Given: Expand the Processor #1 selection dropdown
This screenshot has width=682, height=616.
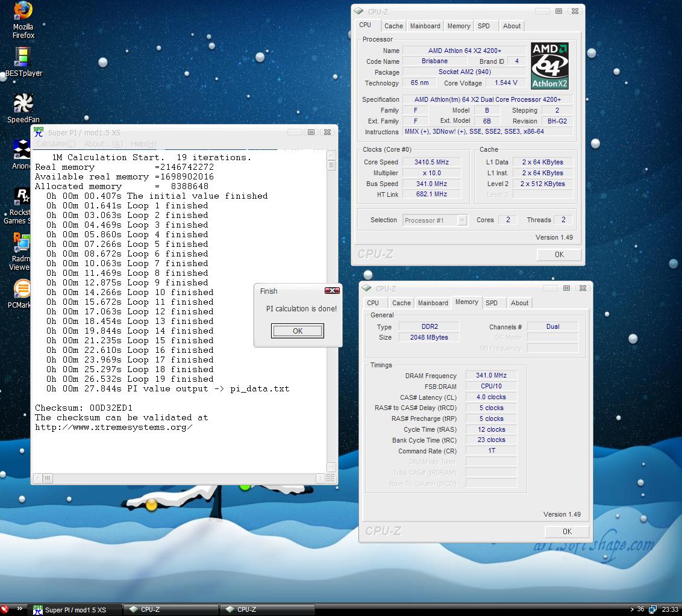Looking at the screenshot, I should click(461, 220).
